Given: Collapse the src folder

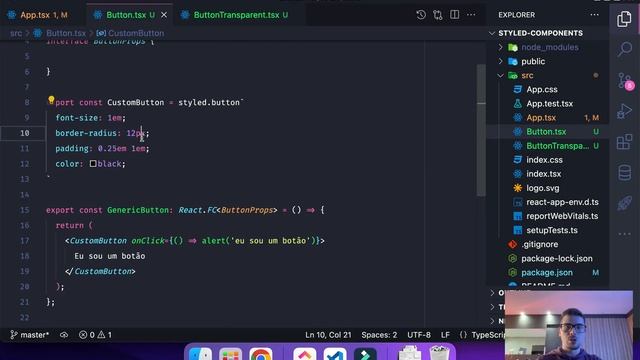Looking at the screenshot, I should 527,76.
